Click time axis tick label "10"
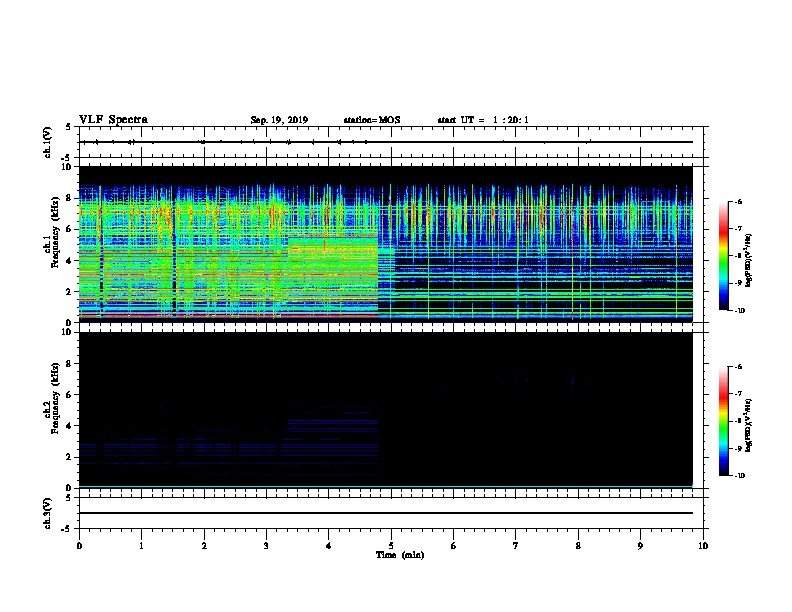The image size is (792, 612). click(703, 546)
